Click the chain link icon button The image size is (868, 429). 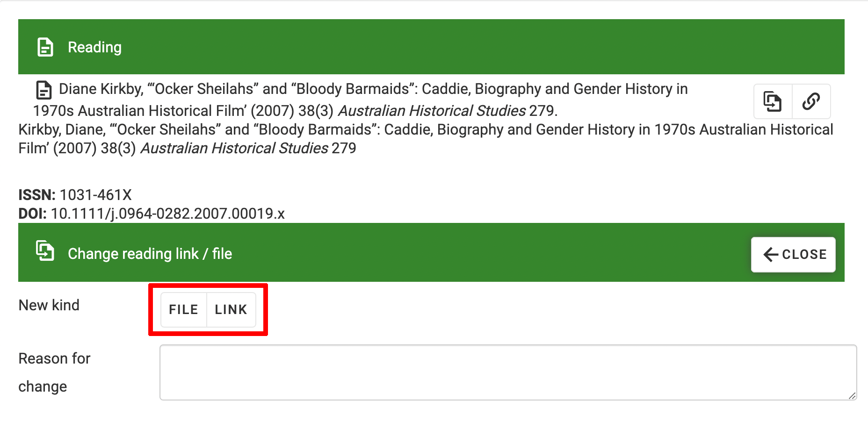pos(811,101)
